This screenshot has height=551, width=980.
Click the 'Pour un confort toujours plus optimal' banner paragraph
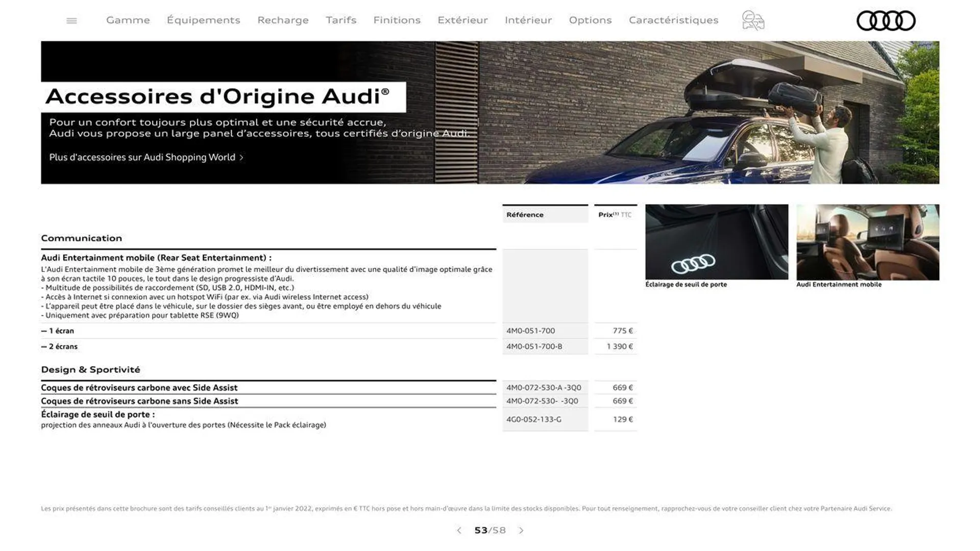point(259,128)
